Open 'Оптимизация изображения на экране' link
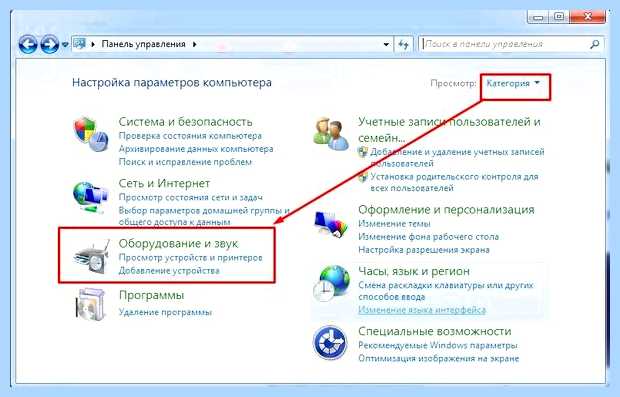The image size is (620, 397). tap(438, 358)
